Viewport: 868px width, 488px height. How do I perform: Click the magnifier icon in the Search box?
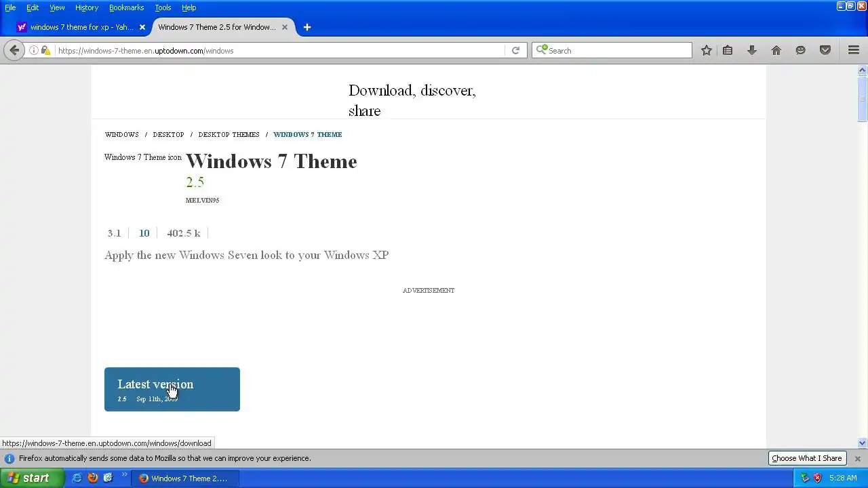coord(541,50)
